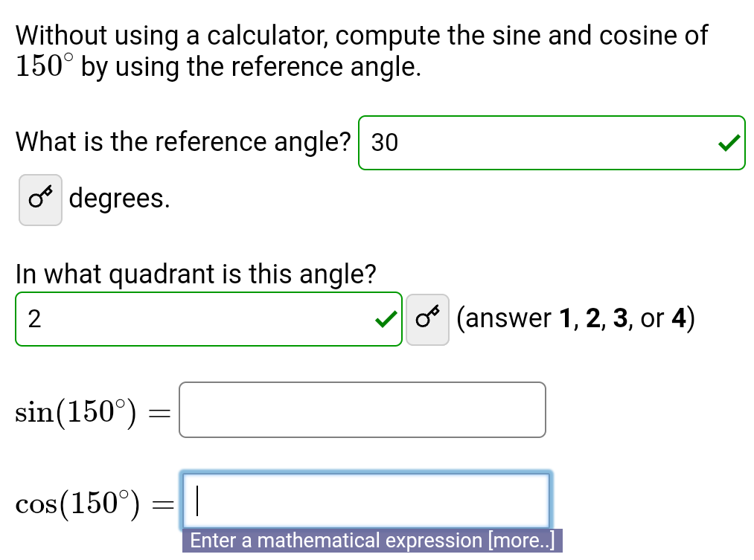Screen dimensions: 754x560
Task: Open the answer key for the reference angle
Action: [x=40, y=198]
